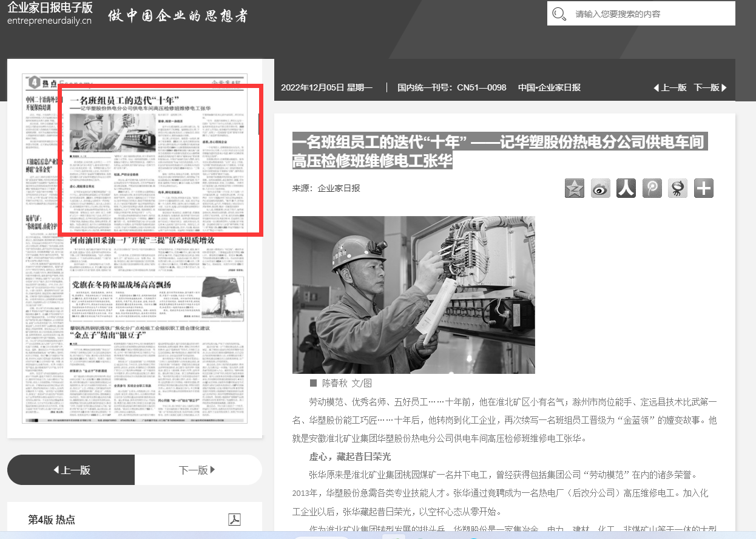Image resolution: width=756 pixels, height=539 pixels.
Task: Share article to QQ Zone star icon
Action: 575,188
